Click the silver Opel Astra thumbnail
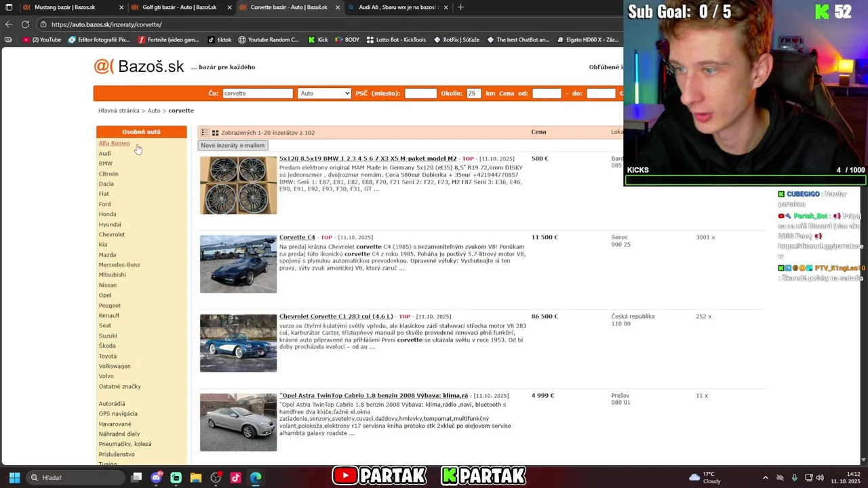The width and height of the screenshot is (868, 488). [238, 422]
